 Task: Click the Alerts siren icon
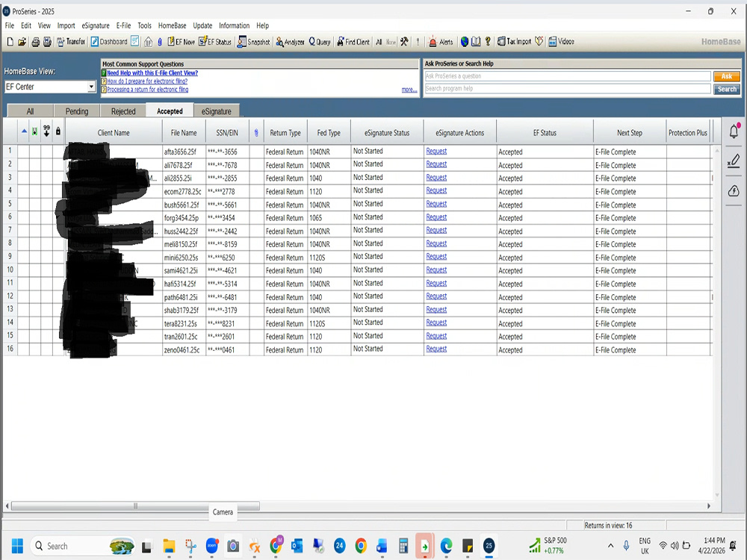(433, 42)
